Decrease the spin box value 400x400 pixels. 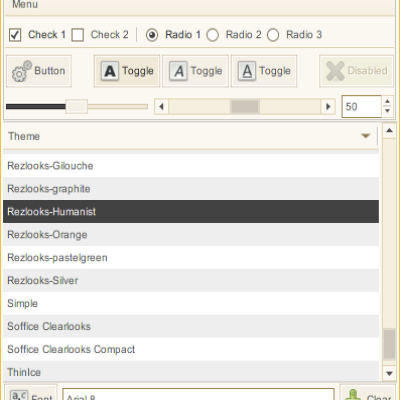pos(387,111)
